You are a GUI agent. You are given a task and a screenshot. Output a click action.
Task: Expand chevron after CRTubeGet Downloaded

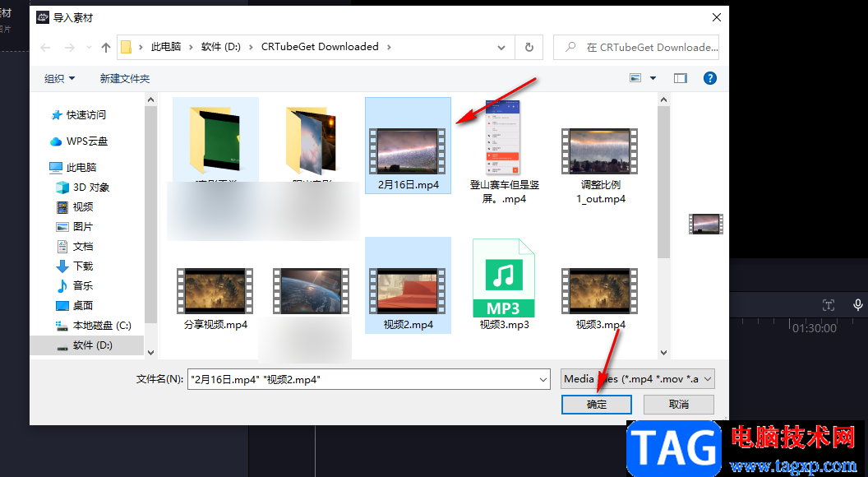(x=389, y=48)
